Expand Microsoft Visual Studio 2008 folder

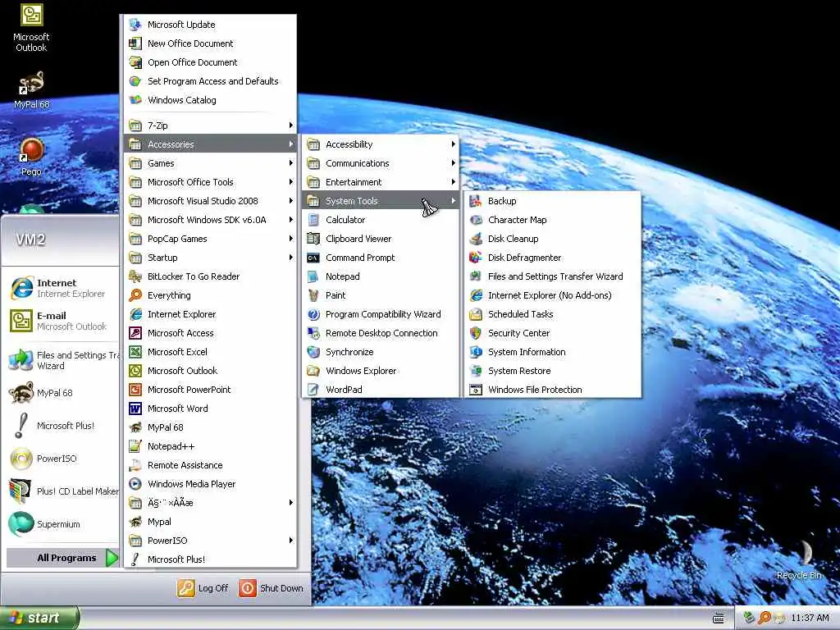(x=210, y=201)
